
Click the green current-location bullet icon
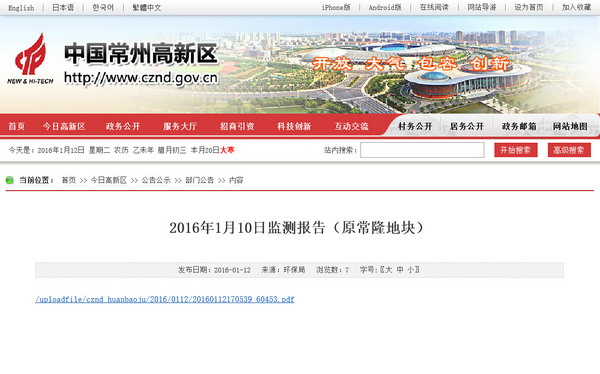(x=10, y=180)
